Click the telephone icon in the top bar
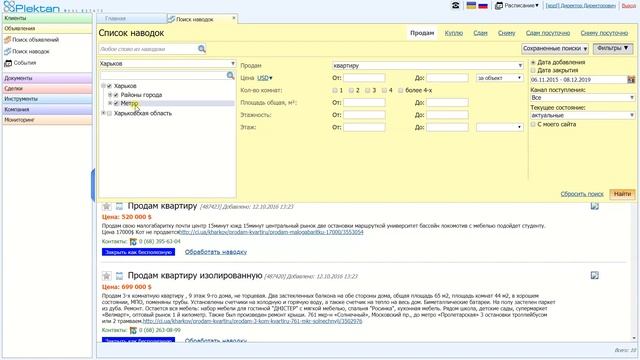640x360 pixels. [456, 5]
